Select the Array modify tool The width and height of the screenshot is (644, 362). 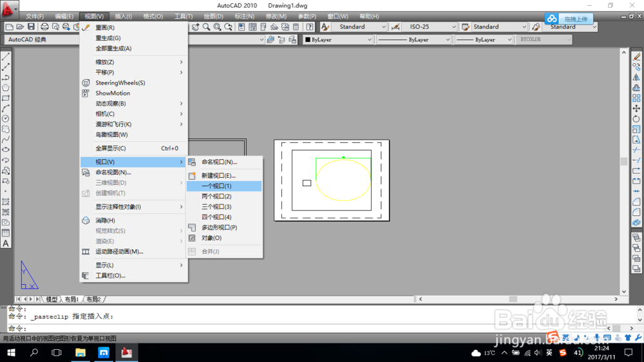click(636, 98)
